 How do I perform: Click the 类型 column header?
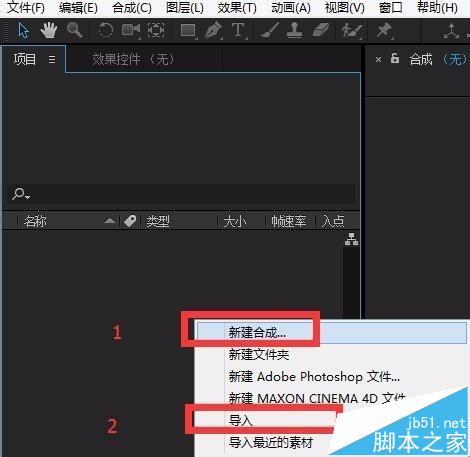point(158,221)
